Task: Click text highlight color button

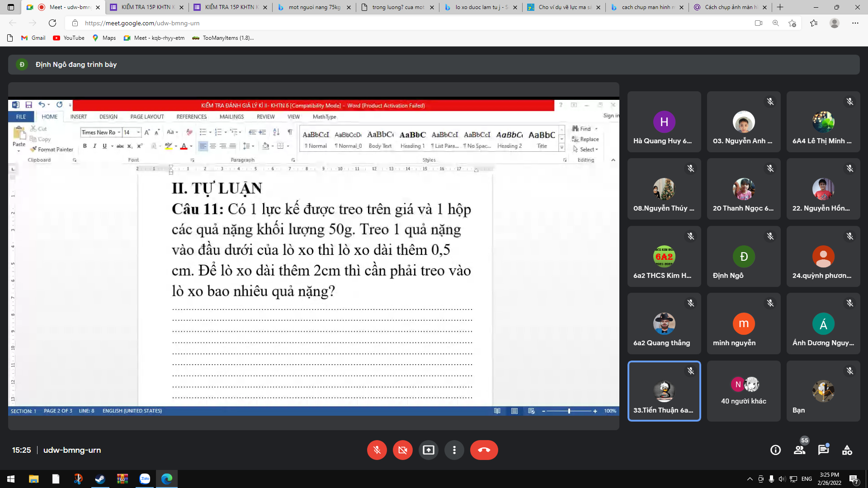Action: click(x=168, y=146)
